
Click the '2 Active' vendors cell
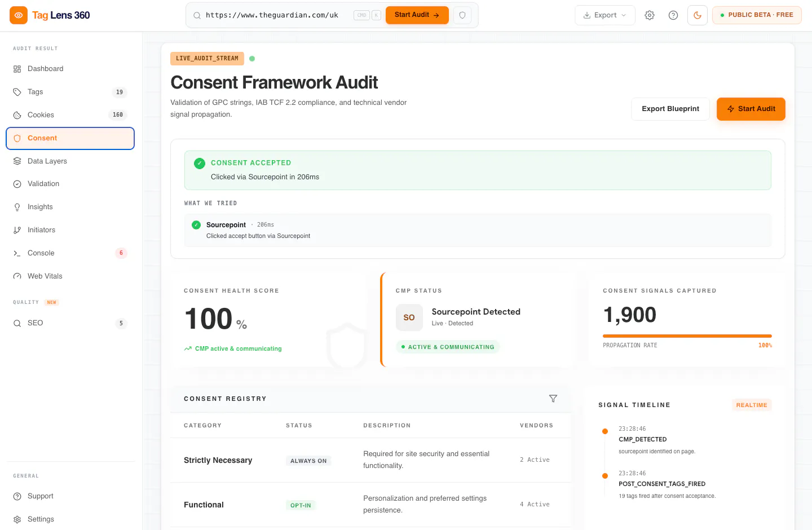pyautogui.click(x=535, y=460)
